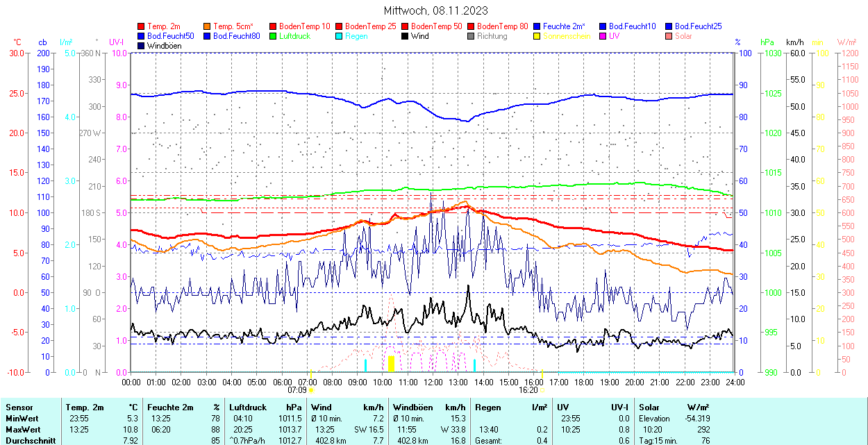Click the green Luftdruck legend square
The height and width of the screenshot is (445, 868).
pos(273,36)
